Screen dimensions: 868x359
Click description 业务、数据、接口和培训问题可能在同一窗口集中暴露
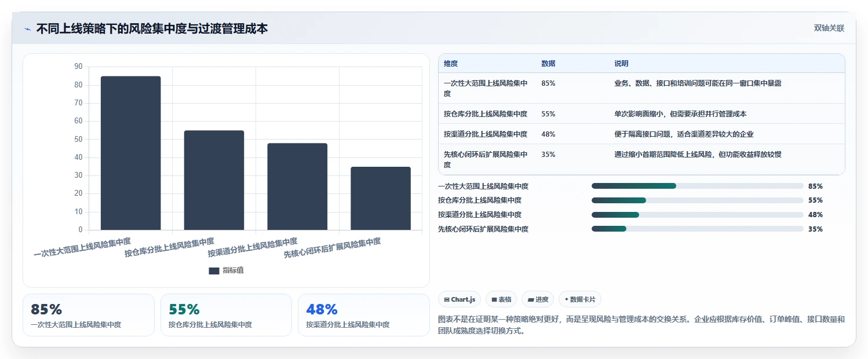(698, 83)
